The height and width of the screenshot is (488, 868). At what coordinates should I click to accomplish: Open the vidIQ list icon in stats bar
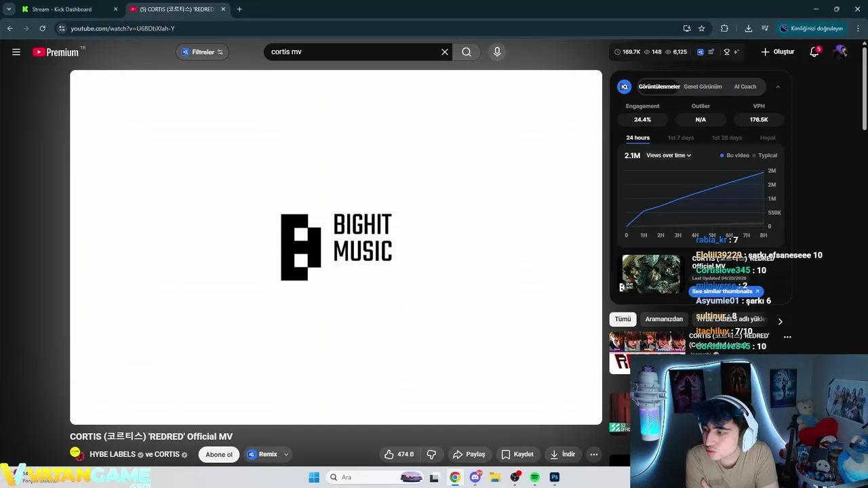pyautogui.click(x=711, y=52)
